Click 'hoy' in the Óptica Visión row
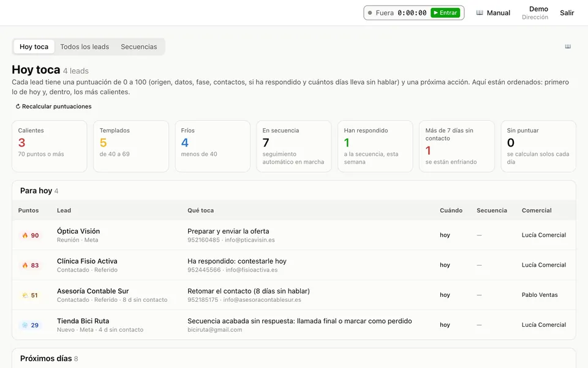The width and height of the screenshot is (588, 368). tap(445, 235)
